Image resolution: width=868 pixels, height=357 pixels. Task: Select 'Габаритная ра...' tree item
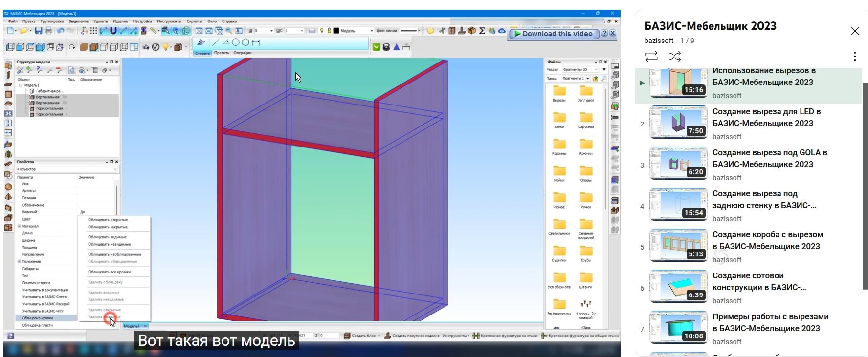(x=49, y=91)
